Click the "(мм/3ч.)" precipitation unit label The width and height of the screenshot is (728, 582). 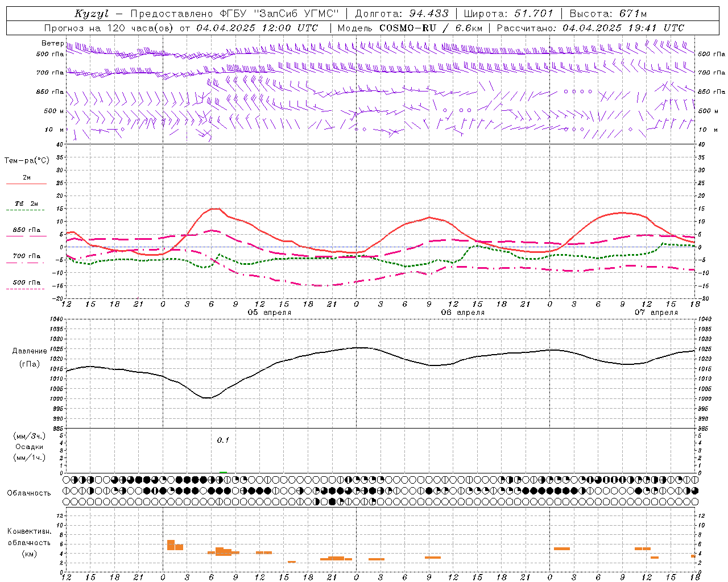(29, 436)
